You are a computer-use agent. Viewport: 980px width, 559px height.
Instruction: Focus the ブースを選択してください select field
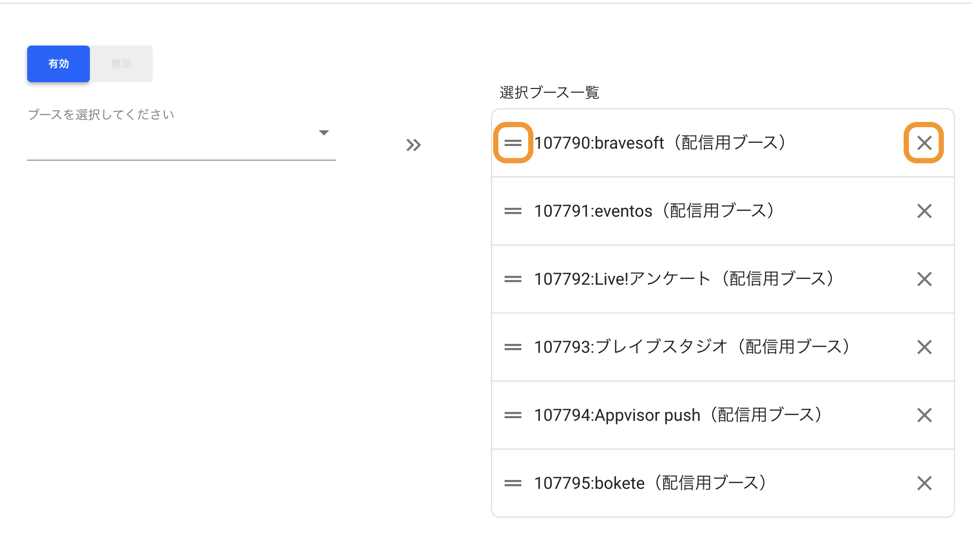[181, 133]
